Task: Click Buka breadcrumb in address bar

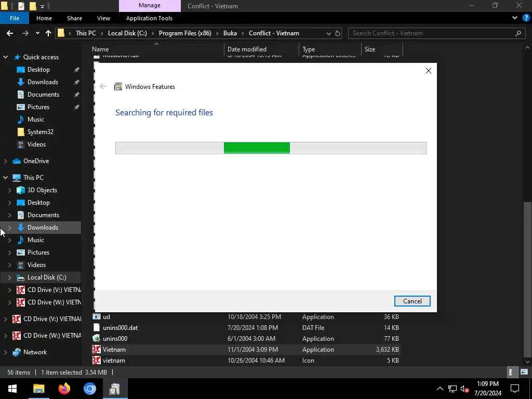Action: click(230, 33)
